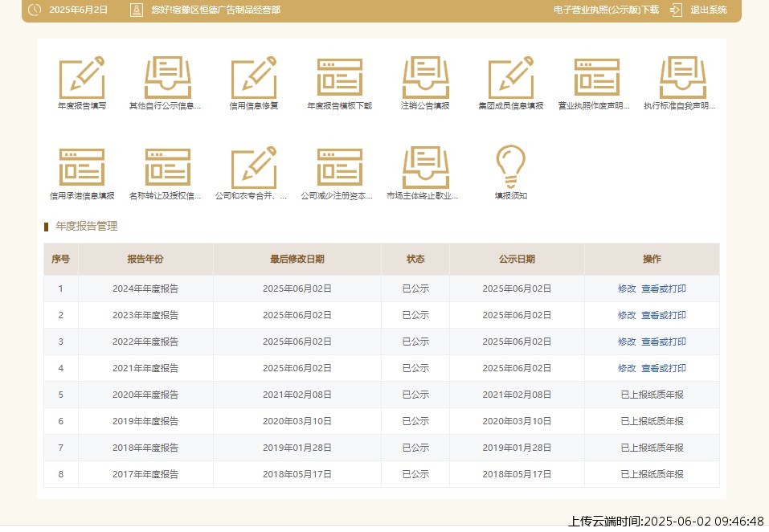769x532 pixels.
Task: Click the 年度报告管理 section heading
Action: tap(86, 226)
